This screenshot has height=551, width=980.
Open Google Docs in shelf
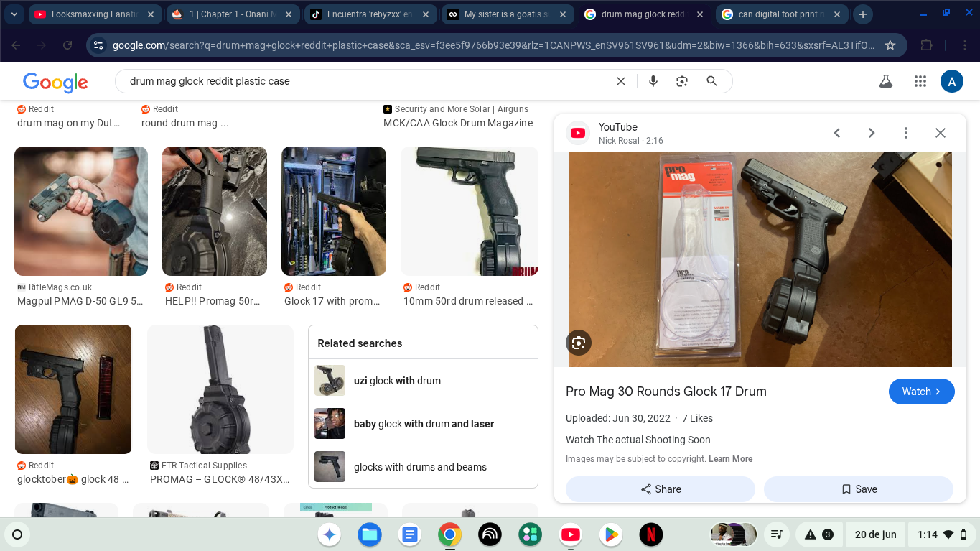coord(410,534)
